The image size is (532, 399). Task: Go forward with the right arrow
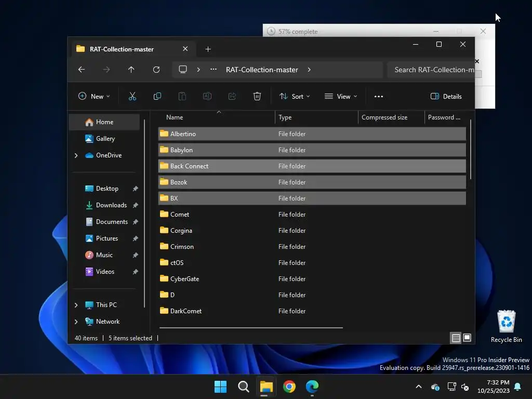pyautogui.click(x=106, y=70)
